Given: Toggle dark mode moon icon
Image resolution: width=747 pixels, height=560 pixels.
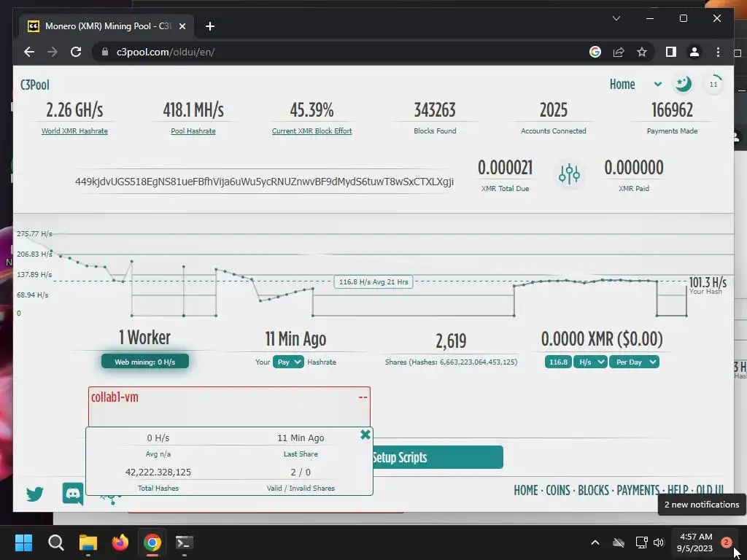Looking at the screenshot, I should [683, 85].
